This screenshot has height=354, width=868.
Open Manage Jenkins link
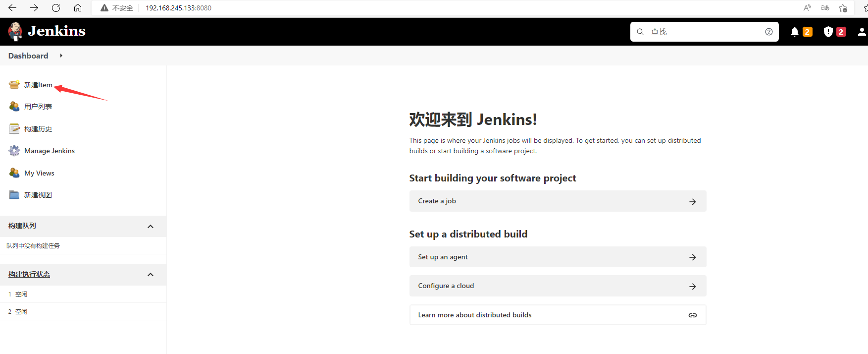50,151
